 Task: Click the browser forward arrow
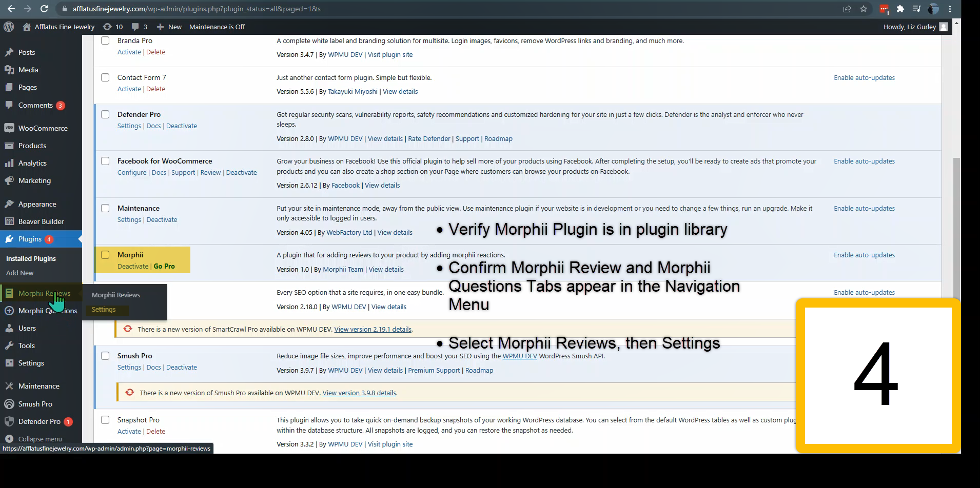(27, 9)
